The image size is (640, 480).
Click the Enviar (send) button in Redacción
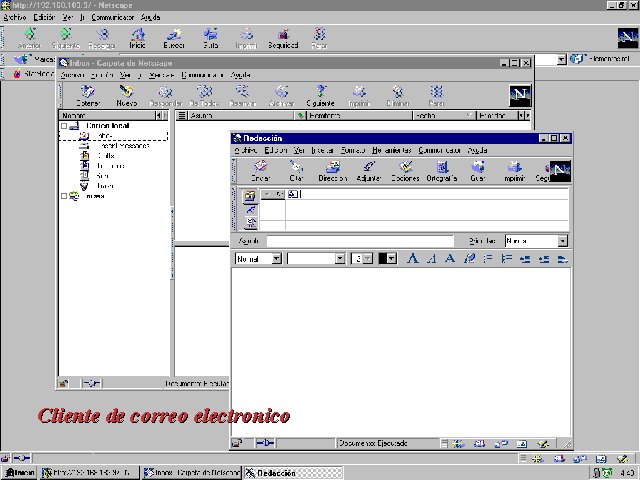point(260,171)
